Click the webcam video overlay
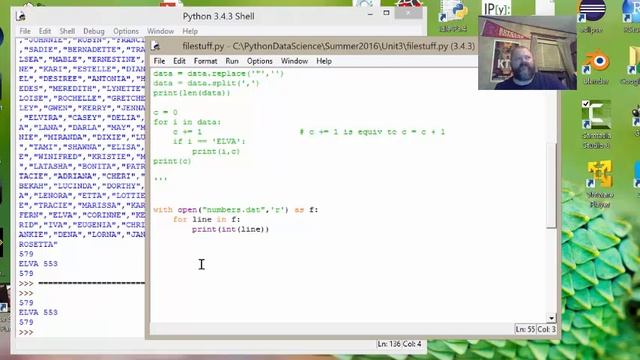 527,53
